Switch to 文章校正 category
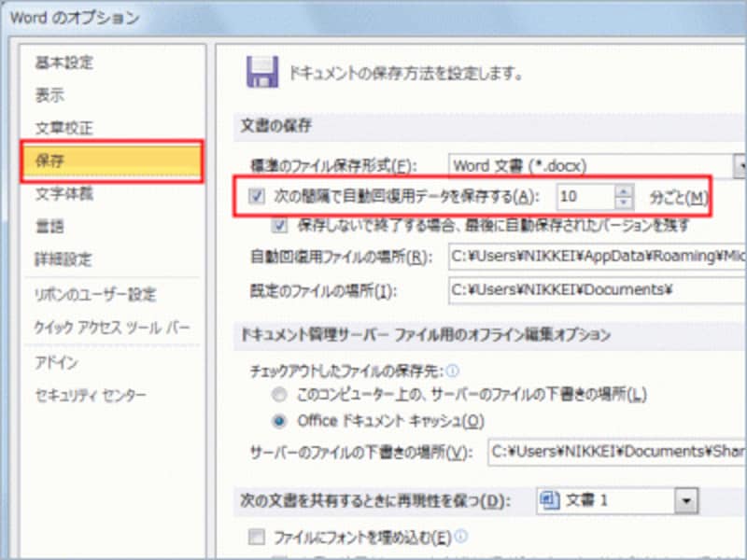 (x=64, y=128)
